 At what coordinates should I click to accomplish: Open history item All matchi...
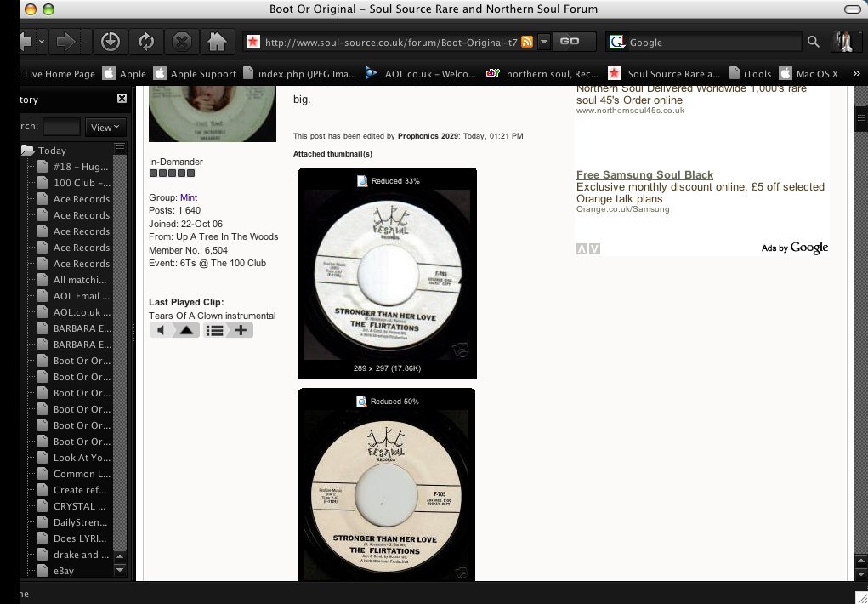(74, 280)
